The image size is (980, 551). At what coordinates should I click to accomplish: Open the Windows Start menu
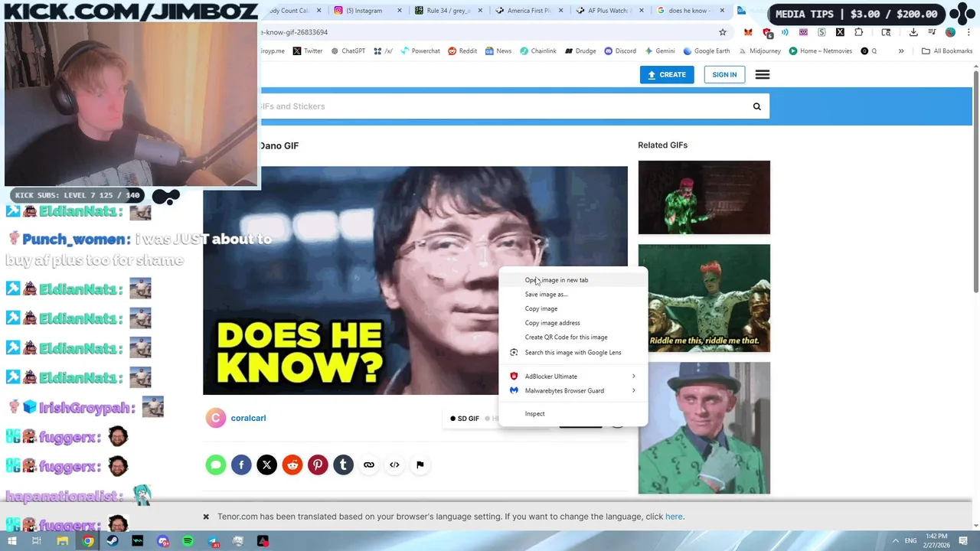click(11, 541)
